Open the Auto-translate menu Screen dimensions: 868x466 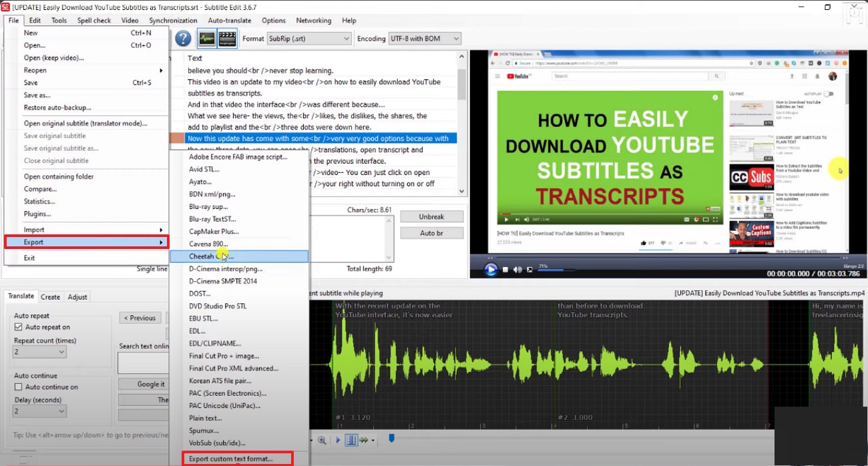coord(229,20)
